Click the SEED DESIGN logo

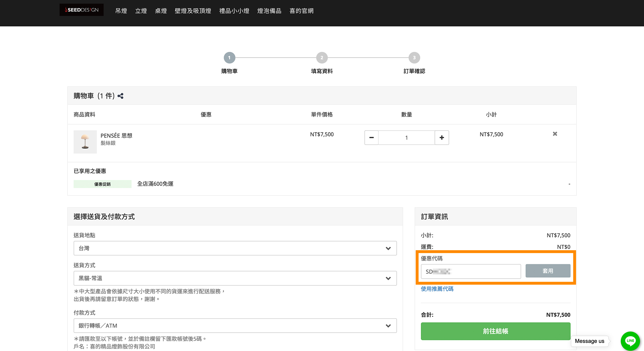pyautogui.click(x=81, y=10)
